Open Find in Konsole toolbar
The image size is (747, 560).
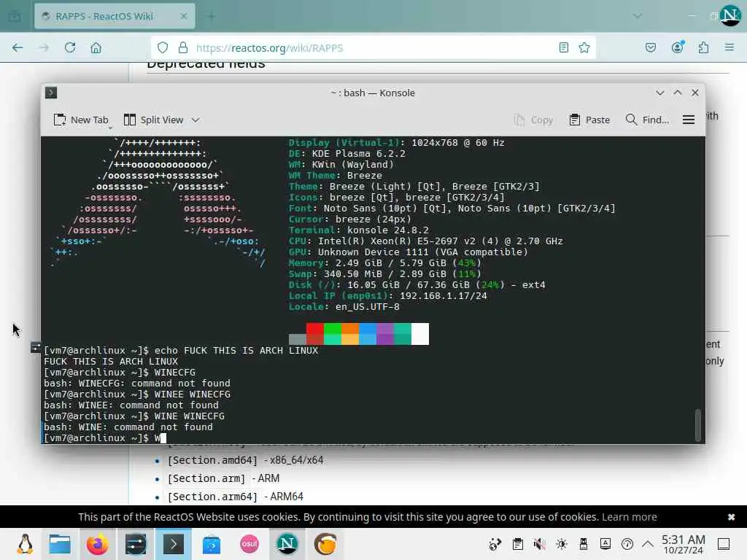click(x=647, y=120)
